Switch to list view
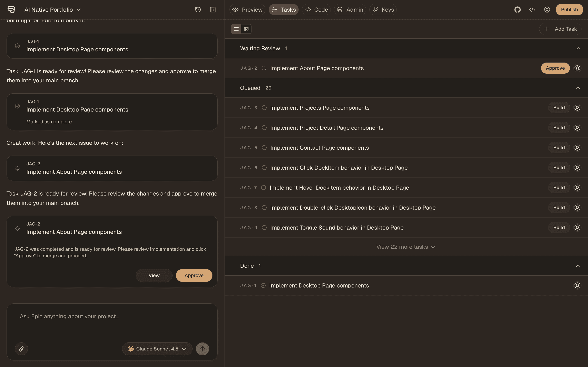Viewport: 588px width, 367px height. click(236, 29)
